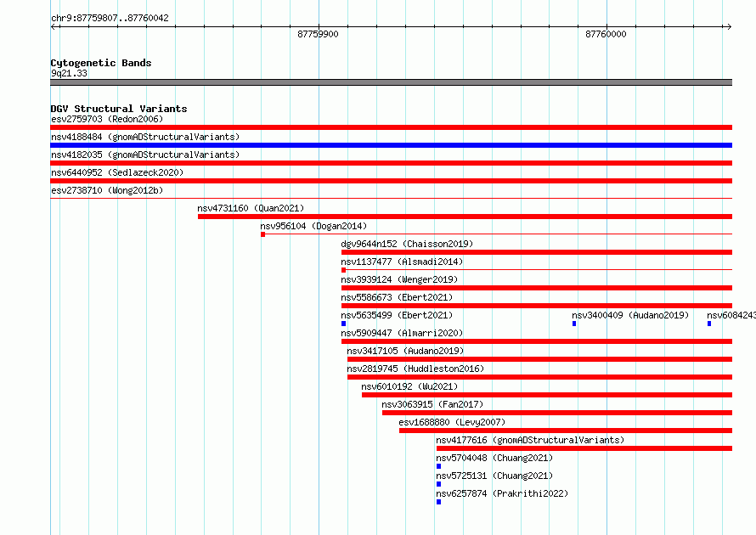Click the right arrowhead of the ruler
Viewport: 756px width, 535px height.
point(729,27)
